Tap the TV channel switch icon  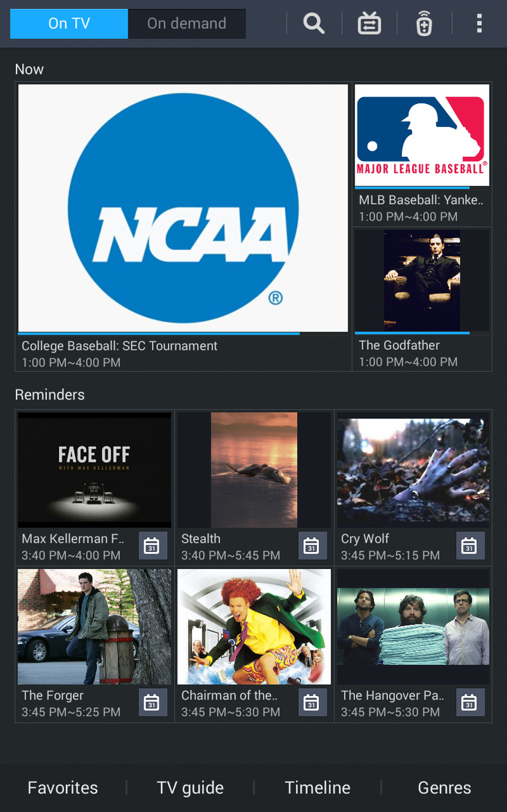[x=369, y=24]
